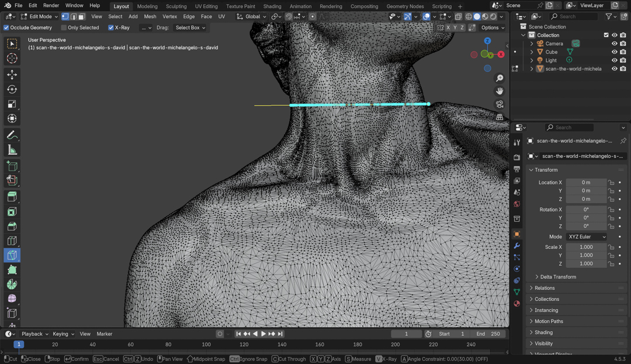Viewport: 631px width, 364px height.
Task: Switch to the Sculpting workspace tab
Action: click(x=176, y=6)
